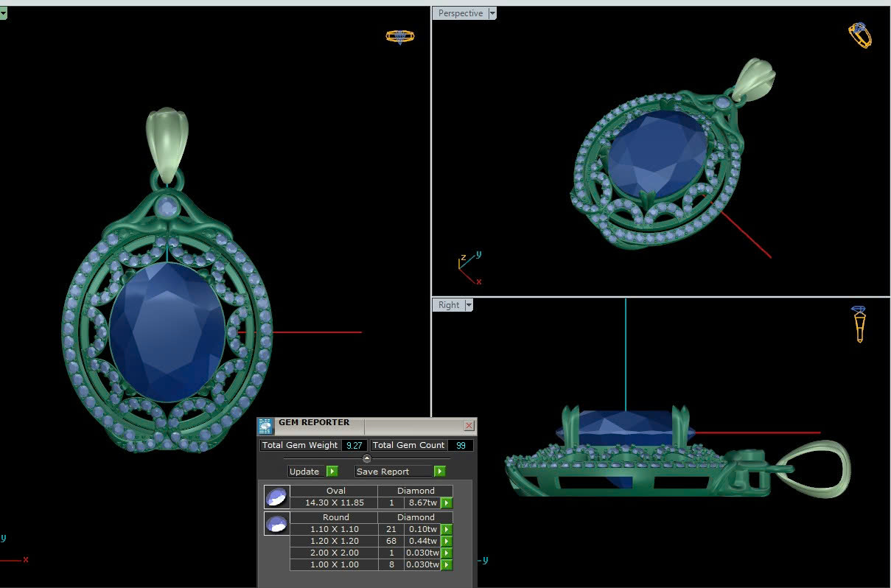Click the Oval gem shape thumbnail

pyautogui.click(x=276, y=497)
